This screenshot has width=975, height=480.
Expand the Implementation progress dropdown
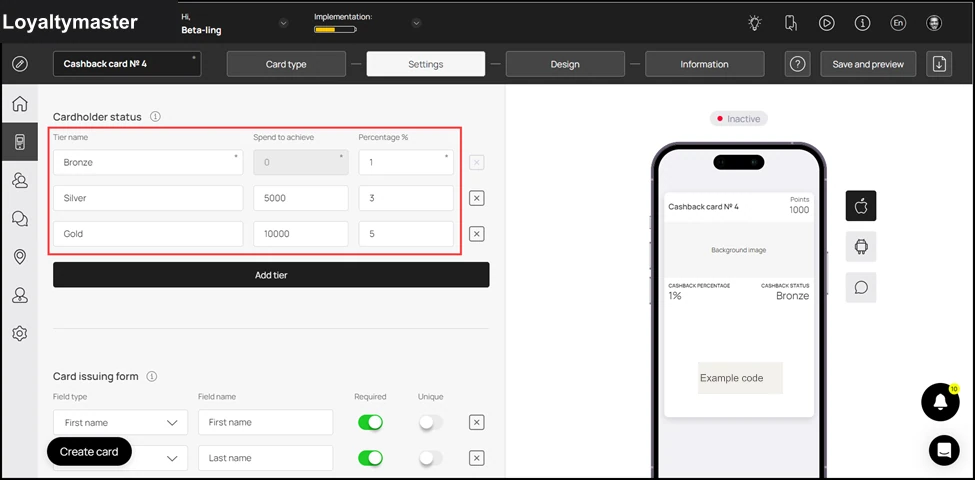coord(417,24)
